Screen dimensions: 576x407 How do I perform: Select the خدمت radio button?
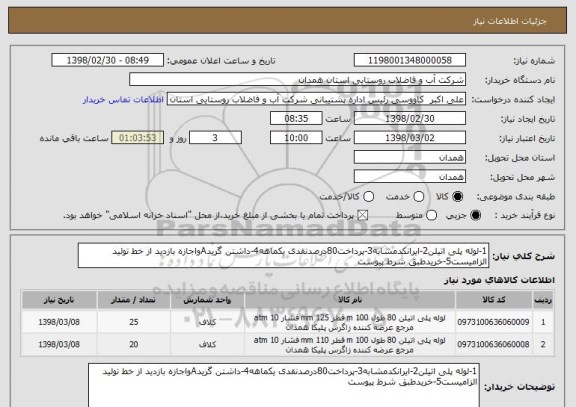[418, 197]
